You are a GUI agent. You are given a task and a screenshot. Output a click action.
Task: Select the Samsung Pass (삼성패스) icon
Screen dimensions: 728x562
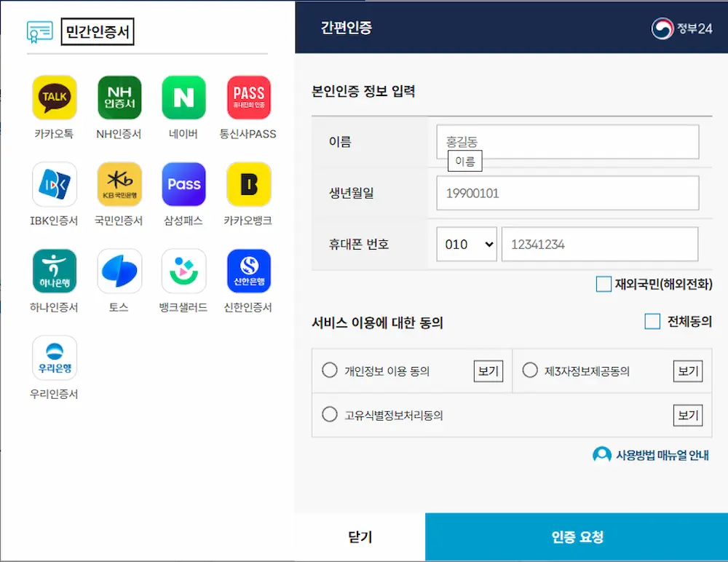tap(184, 184)
